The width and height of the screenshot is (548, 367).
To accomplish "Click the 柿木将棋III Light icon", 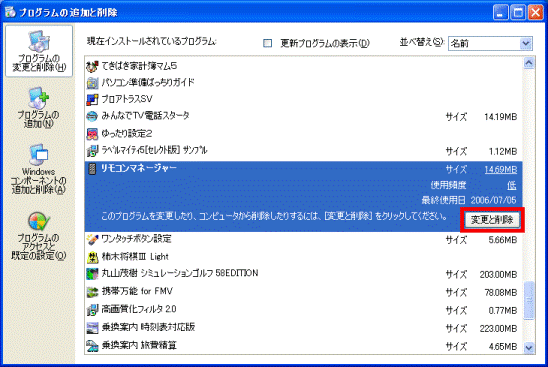I will [x=92, y=257].
